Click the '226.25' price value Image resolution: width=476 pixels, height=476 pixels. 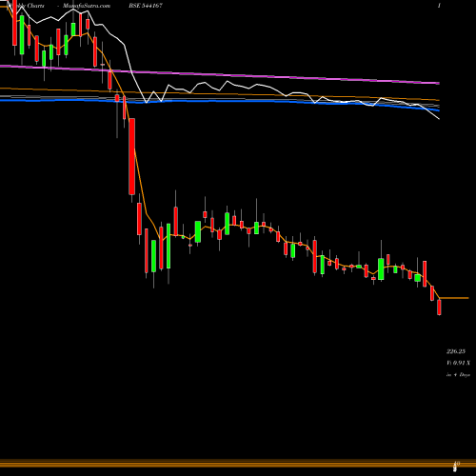coord(456,351)
